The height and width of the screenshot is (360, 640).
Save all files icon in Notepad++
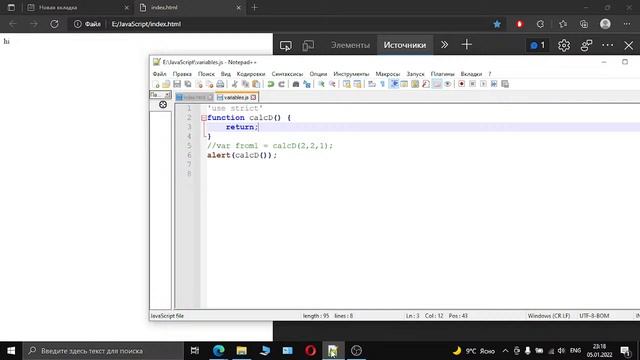(188, 84)
